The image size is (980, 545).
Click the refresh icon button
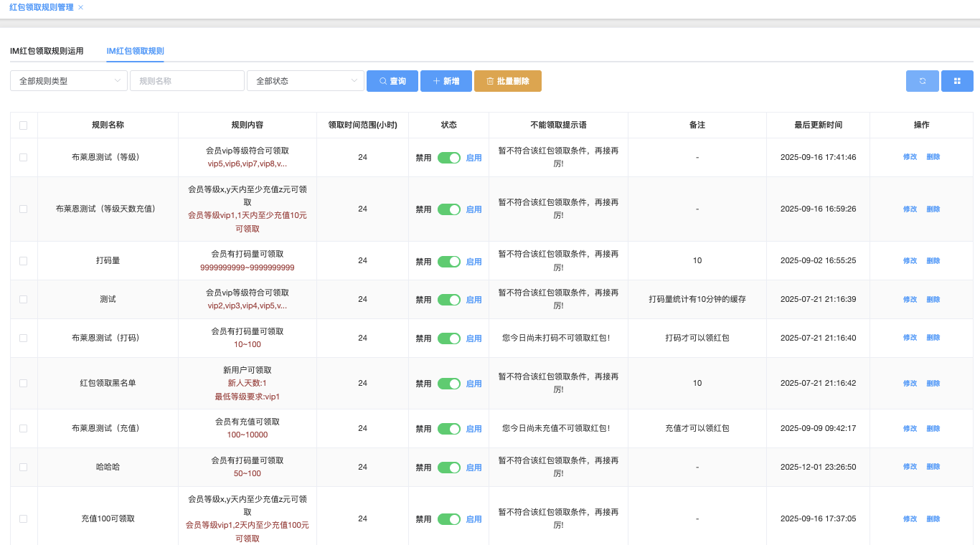(x=922, y=81)
